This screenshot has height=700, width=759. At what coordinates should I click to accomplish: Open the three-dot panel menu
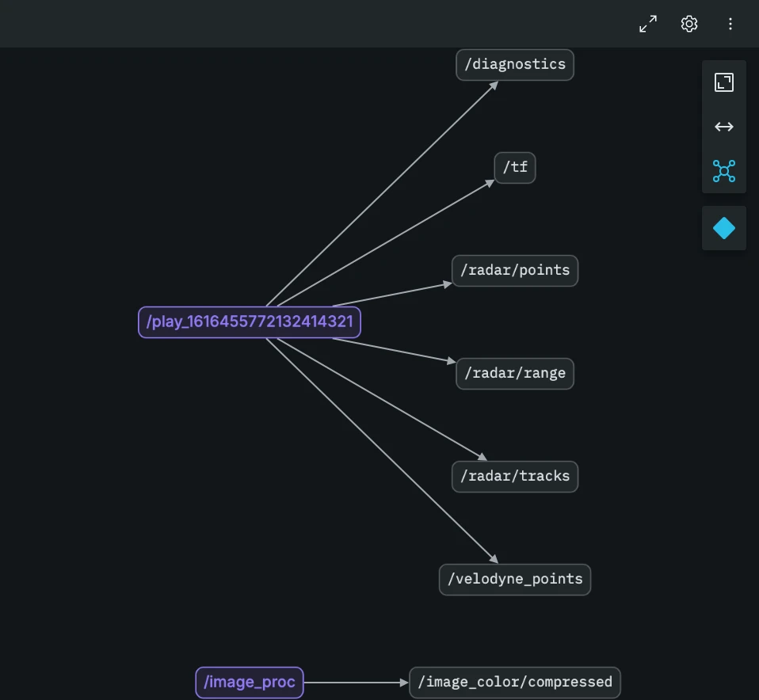[x=730, y=24]
